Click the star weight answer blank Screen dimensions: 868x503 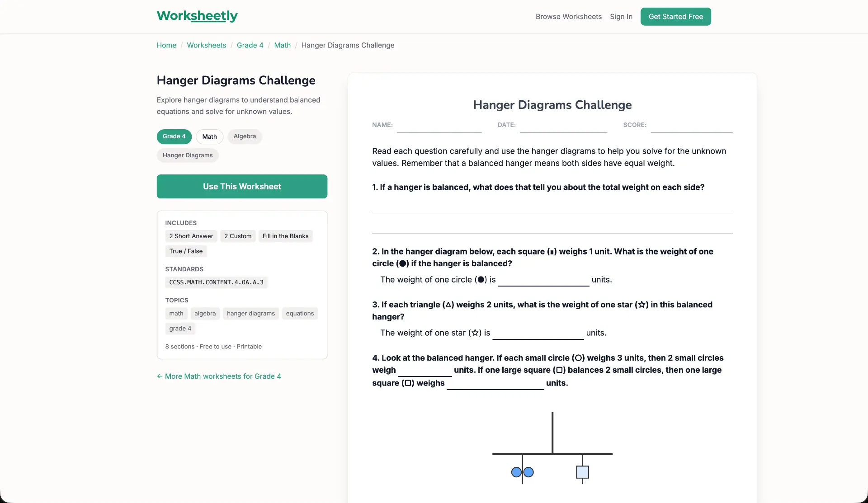[x=538, y=334]
